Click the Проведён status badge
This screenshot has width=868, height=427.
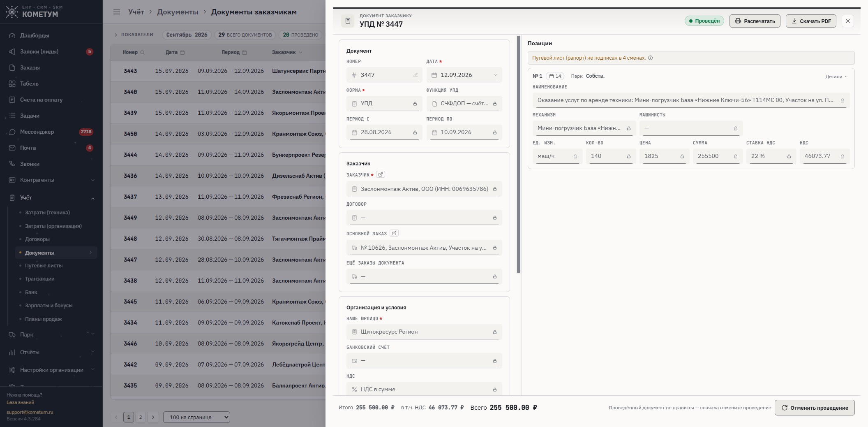[x=704, y=21]
